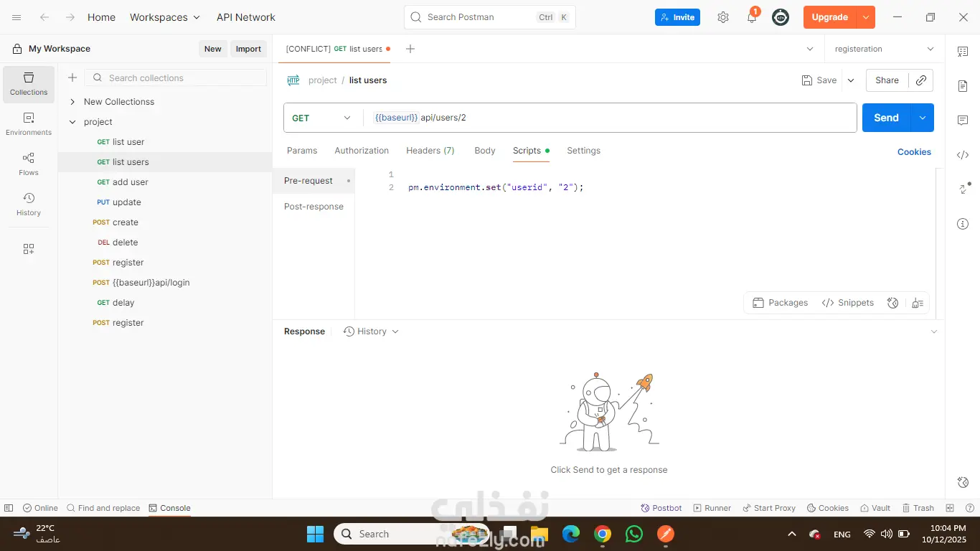Image resolution: width=980 pixels, height=551 pixels.
Task: Click the sparkle icon next to Snippets
Action: [x=892, y=303]
